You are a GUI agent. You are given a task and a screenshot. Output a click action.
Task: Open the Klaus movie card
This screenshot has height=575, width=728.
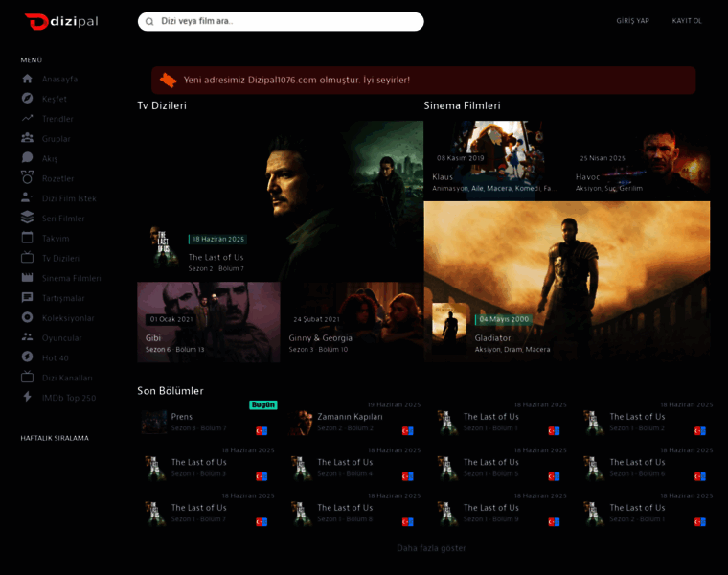pyautogui.click(x=495, y=161)
